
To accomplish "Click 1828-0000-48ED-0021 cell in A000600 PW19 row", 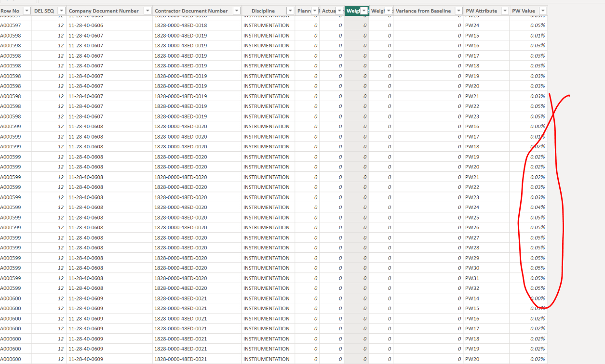I will pyautogui.click(x=197, y=349).
